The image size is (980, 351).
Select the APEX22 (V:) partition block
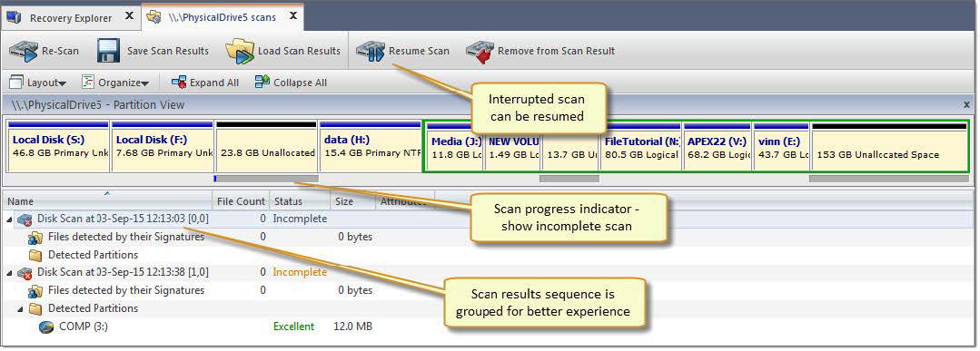(718, 147)
